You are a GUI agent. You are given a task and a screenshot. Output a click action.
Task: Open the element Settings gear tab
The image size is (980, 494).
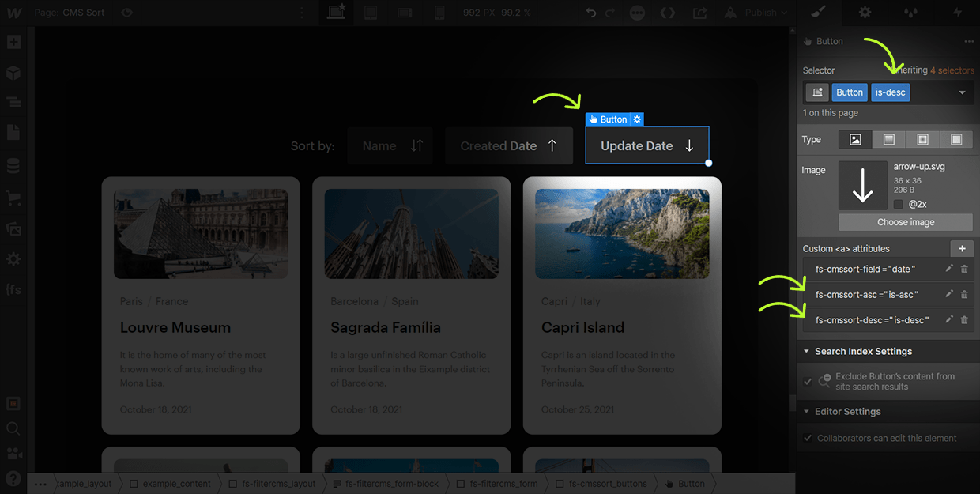point(865,13)
